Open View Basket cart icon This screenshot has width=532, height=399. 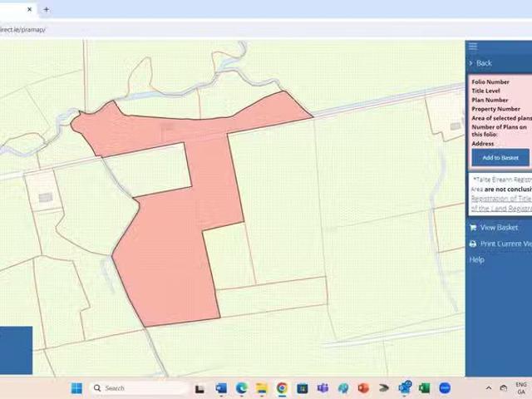(473, 228)
